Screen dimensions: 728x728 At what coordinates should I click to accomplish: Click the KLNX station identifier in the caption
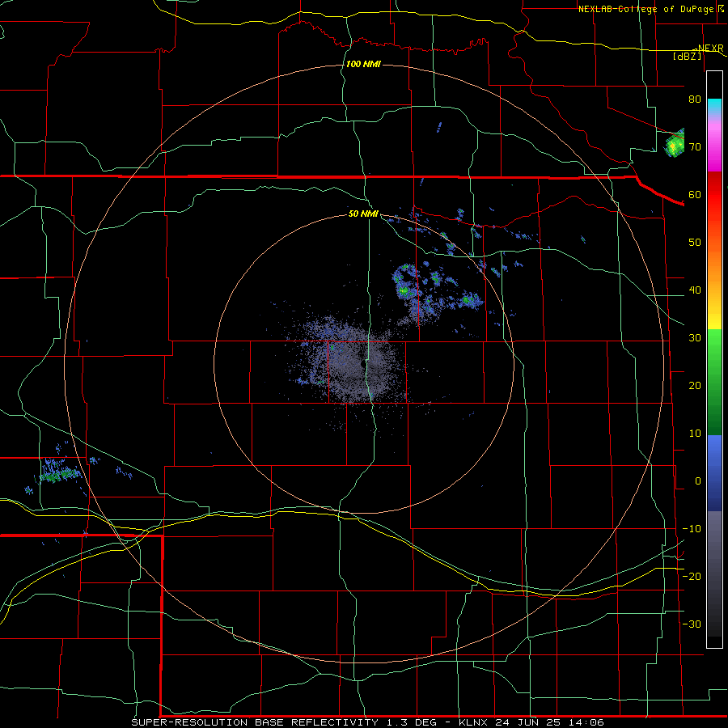pos(473,722)
